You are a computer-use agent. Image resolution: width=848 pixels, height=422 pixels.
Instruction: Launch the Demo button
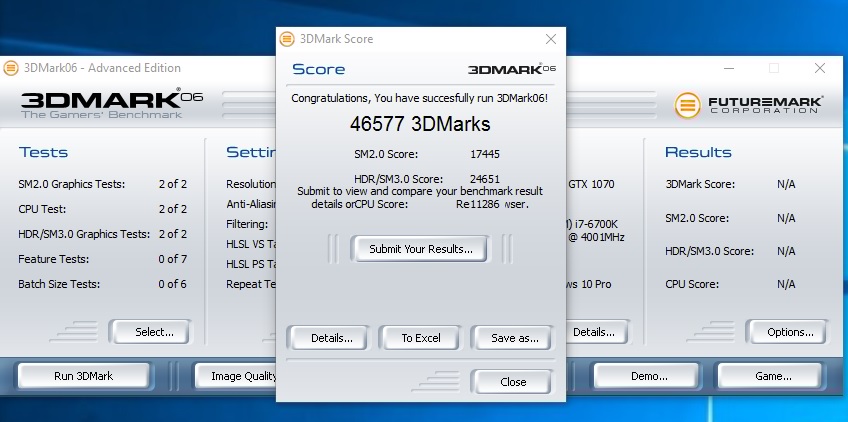(649, 376)
